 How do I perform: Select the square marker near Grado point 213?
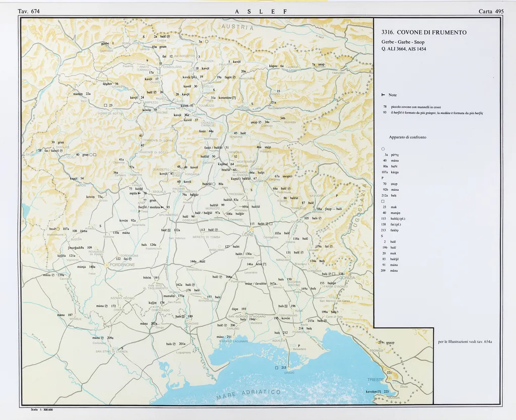click(277, 368)
